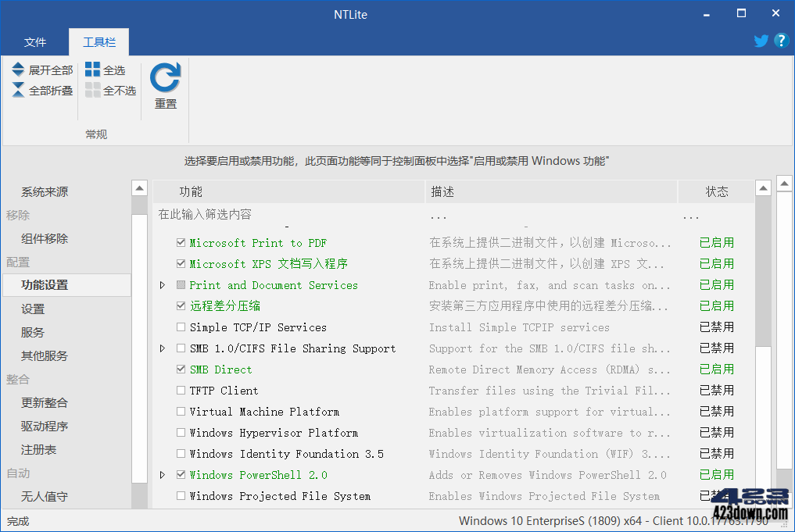Expand the Windows PowerShell 2.0 node
795x532 pixels.
(163, 475)
